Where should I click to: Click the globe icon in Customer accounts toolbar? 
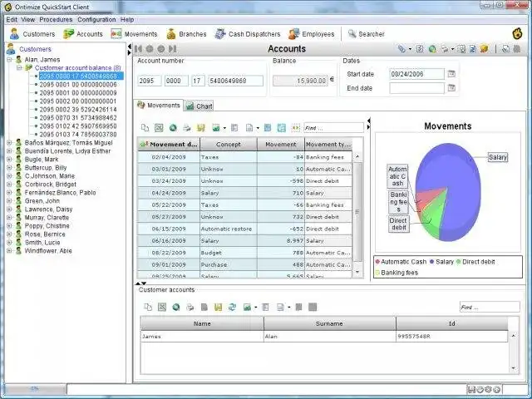(x=176, y=307)
